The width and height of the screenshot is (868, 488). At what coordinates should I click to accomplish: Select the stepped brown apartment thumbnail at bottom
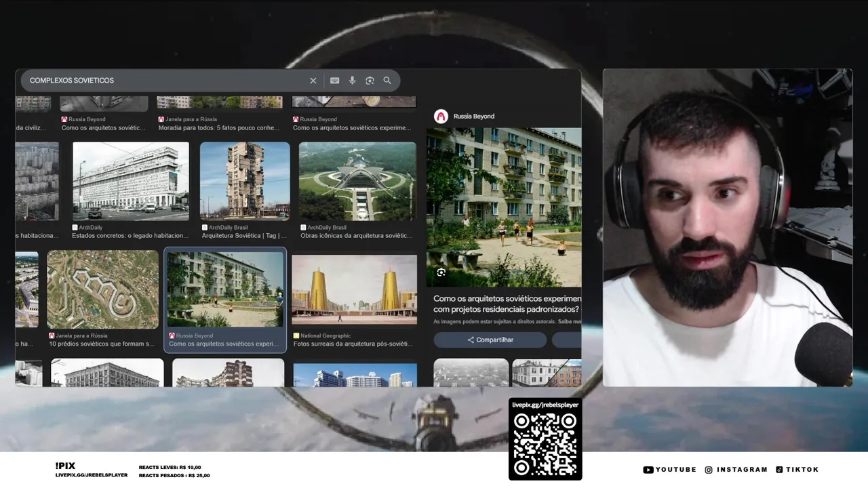(x=229, y=373)
